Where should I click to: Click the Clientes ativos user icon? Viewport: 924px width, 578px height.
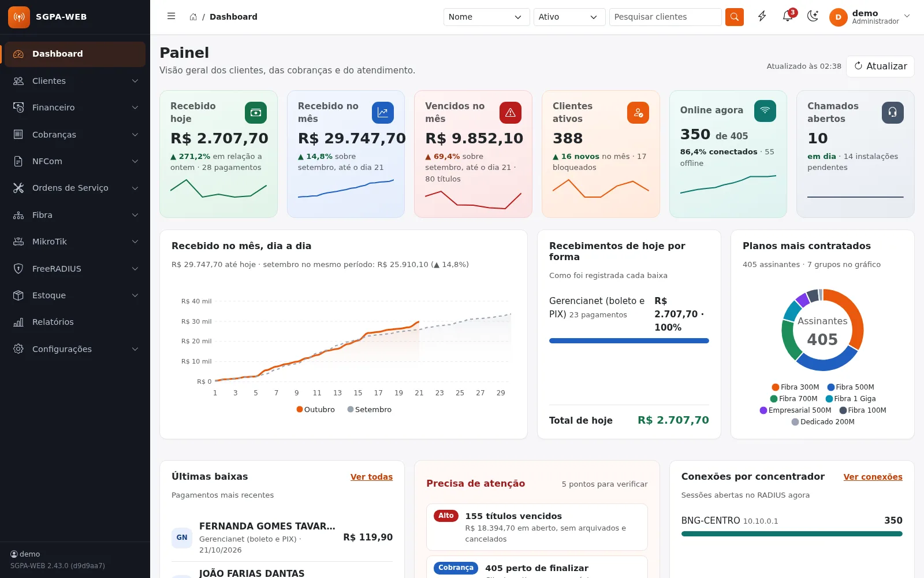(x=638, y=113)
